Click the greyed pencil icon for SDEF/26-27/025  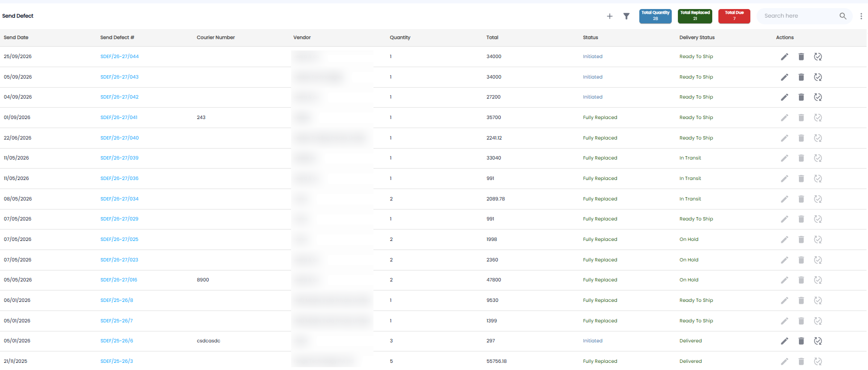coord(784,240)
